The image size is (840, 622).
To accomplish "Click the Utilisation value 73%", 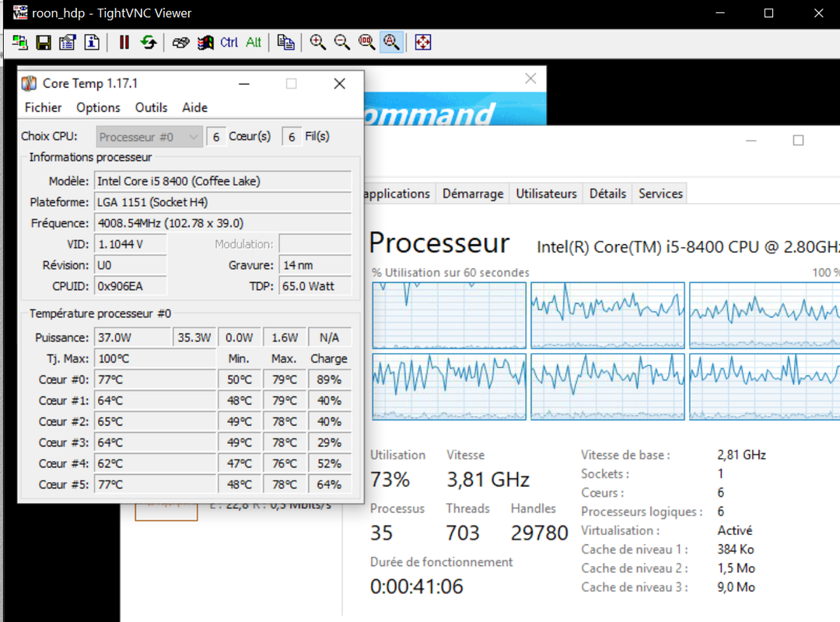I will click(x=390, y=480).
